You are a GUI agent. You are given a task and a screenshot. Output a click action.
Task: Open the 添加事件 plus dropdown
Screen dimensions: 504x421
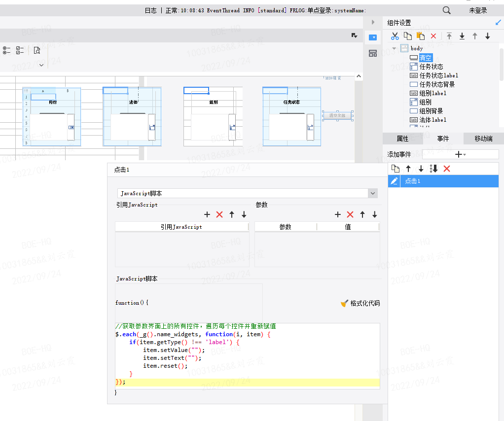[460, 154]
